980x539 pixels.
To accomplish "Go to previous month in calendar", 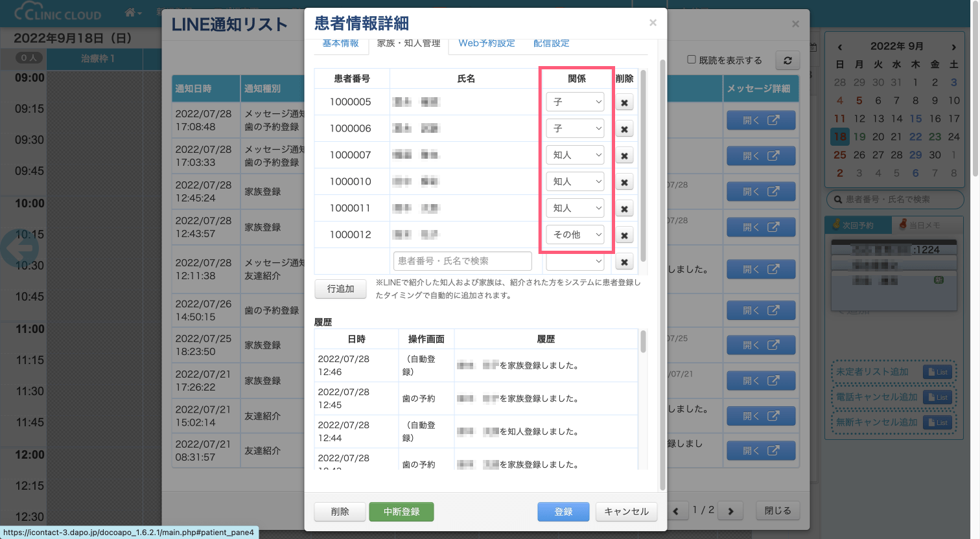I will 840,47.
